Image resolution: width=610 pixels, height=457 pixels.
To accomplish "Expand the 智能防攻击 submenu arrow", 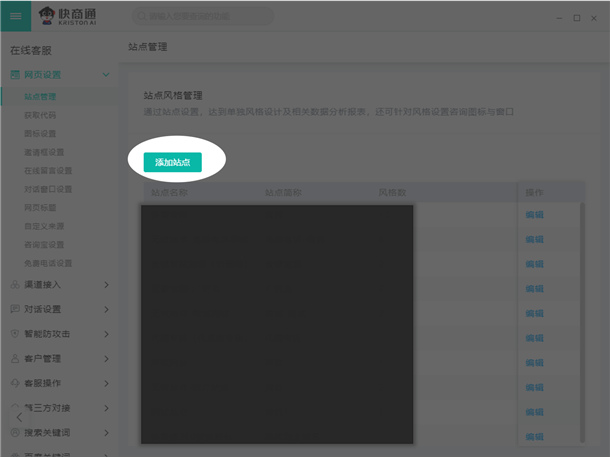I will pos(106,334).
